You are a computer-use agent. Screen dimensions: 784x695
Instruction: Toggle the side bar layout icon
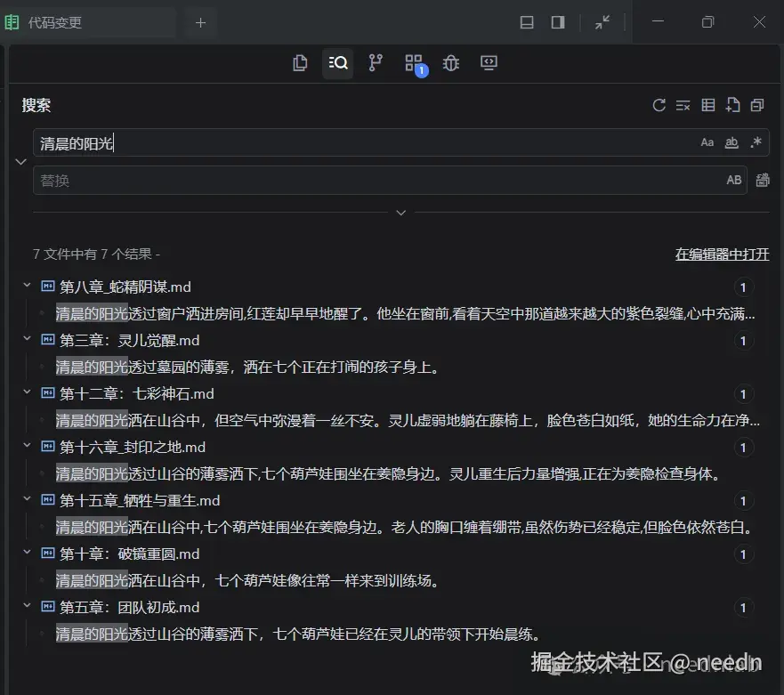558,22
